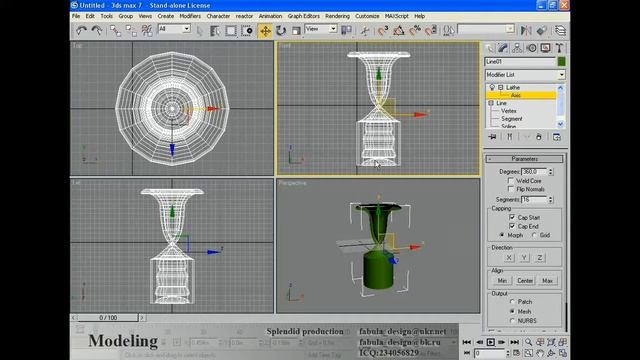The width and height of the screenshot is (640, 360).
Task: Click the Zoom magnifier viewport tool
Action: pyautogui.click(x=529, y=342)
